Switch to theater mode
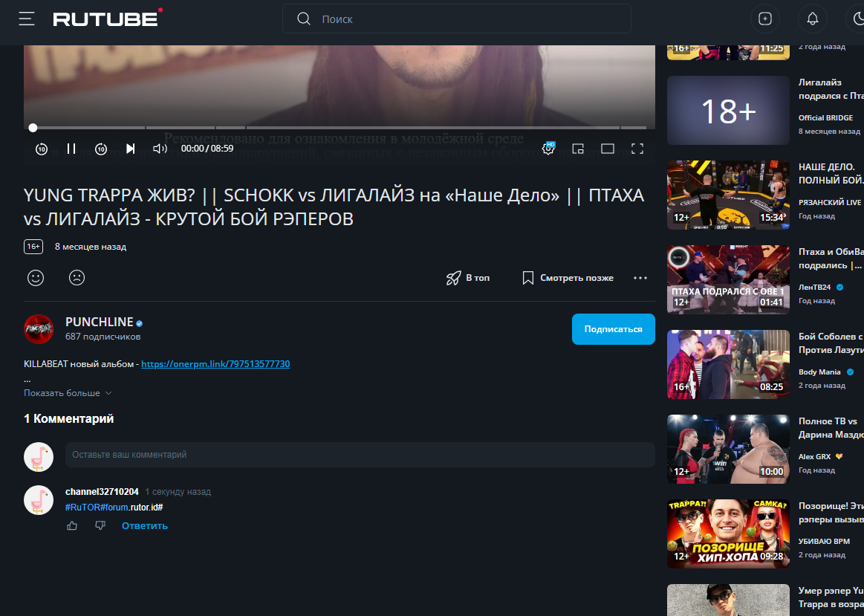 [x=607, y=148]
